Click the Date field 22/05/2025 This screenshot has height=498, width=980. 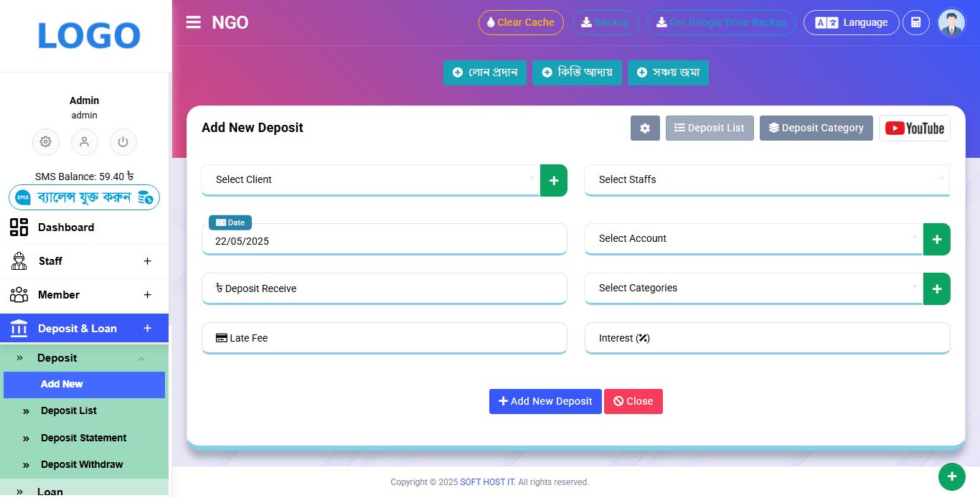384,239
